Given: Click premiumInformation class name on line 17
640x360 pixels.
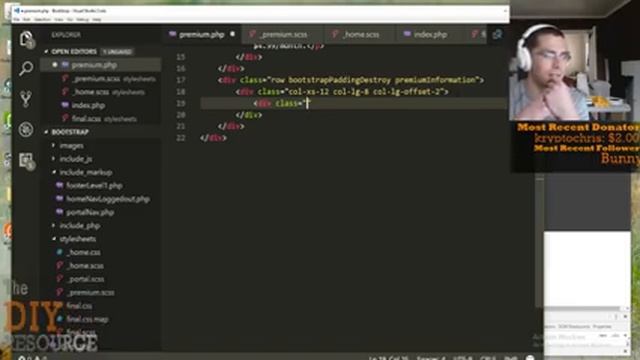Looking at the screenshot, I should [x=436, y=80].
